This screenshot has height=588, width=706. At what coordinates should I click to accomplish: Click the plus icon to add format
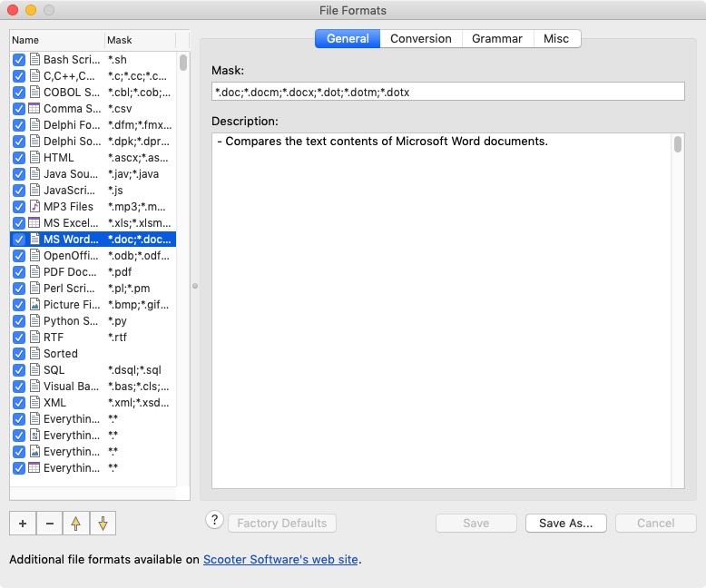pos(23,524)
